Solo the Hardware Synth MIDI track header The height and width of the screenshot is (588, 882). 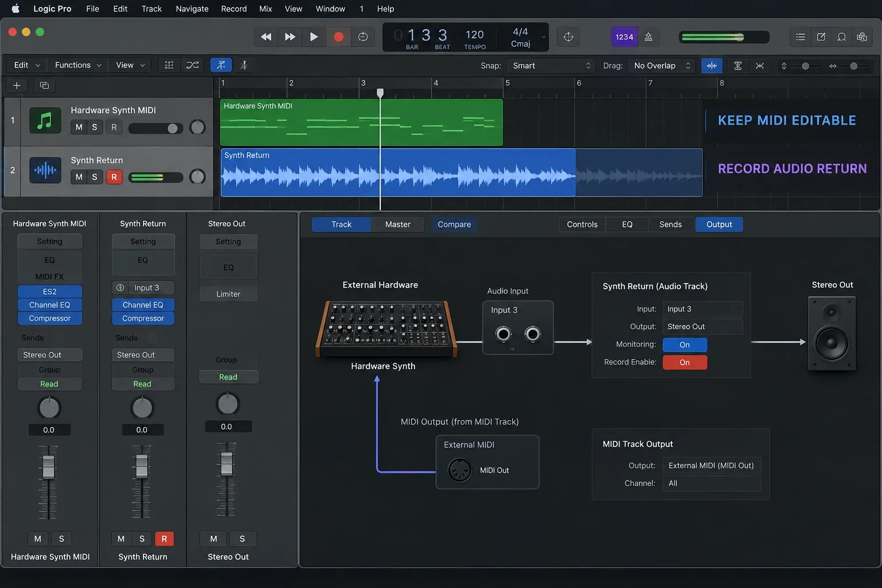pyautogui.click(x=95, y=127)
